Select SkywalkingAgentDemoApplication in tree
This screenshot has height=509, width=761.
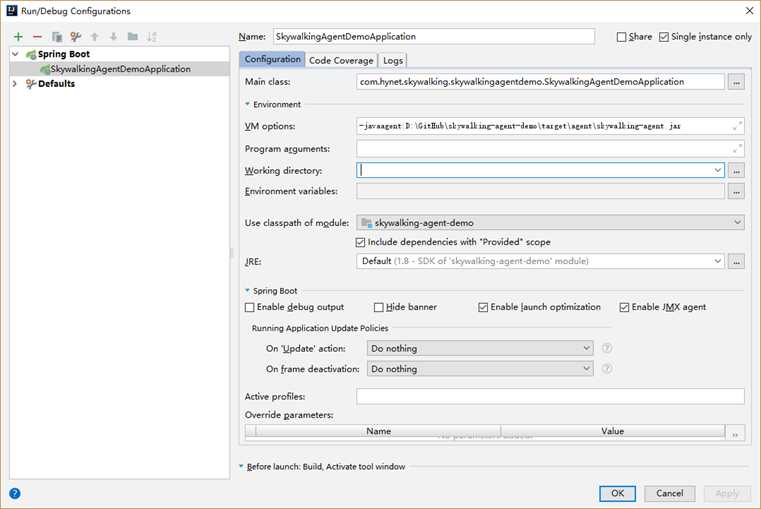tap(120, 69)
